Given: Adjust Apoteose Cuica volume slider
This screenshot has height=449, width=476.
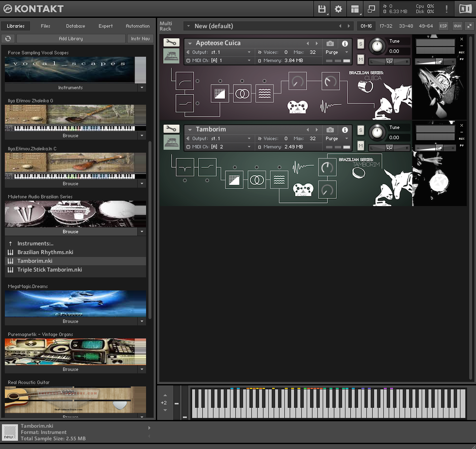Looking at the screenshot, I should point(435,62).
